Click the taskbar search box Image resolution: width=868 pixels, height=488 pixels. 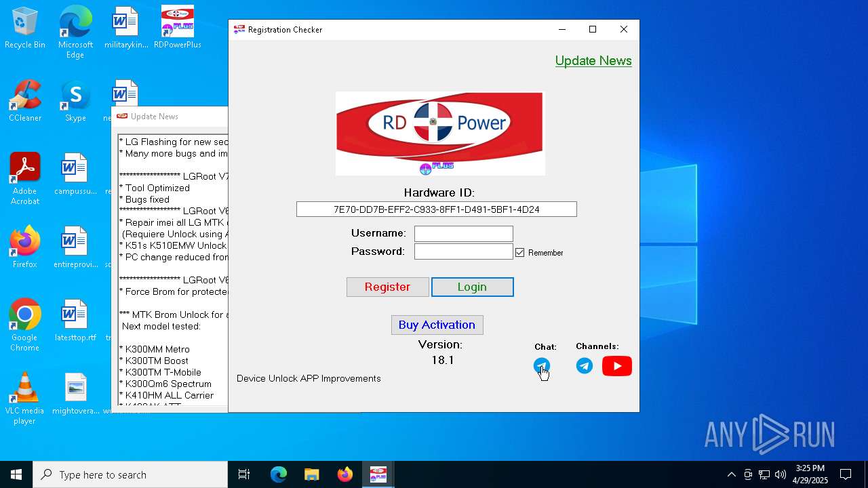(130, 474)
